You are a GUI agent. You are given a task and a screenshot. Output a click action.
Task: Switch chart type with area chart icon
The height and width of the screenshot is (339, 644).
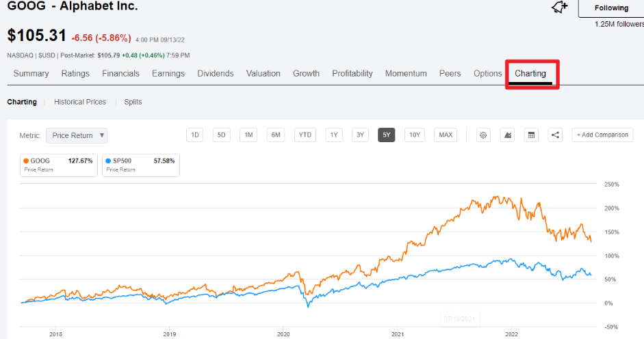pyautogui.click(x=508, y=135)
